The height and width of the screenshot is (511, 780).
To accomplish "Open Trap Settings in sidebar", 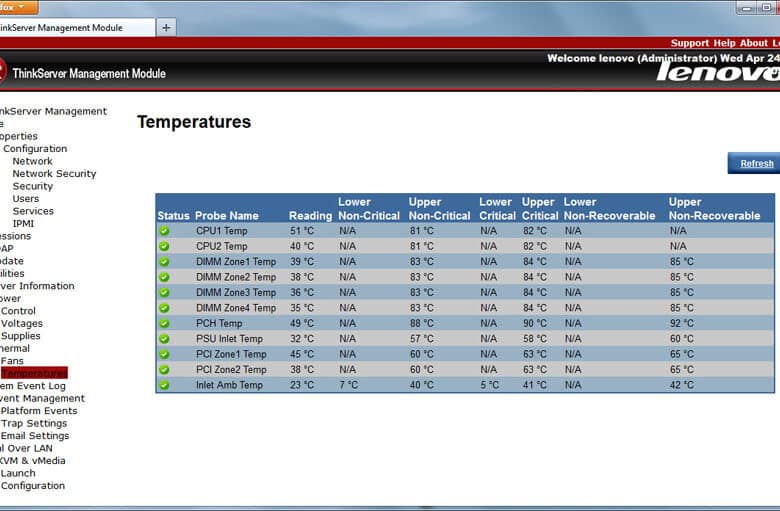I will pyautogui.click(x=34, y=423).
